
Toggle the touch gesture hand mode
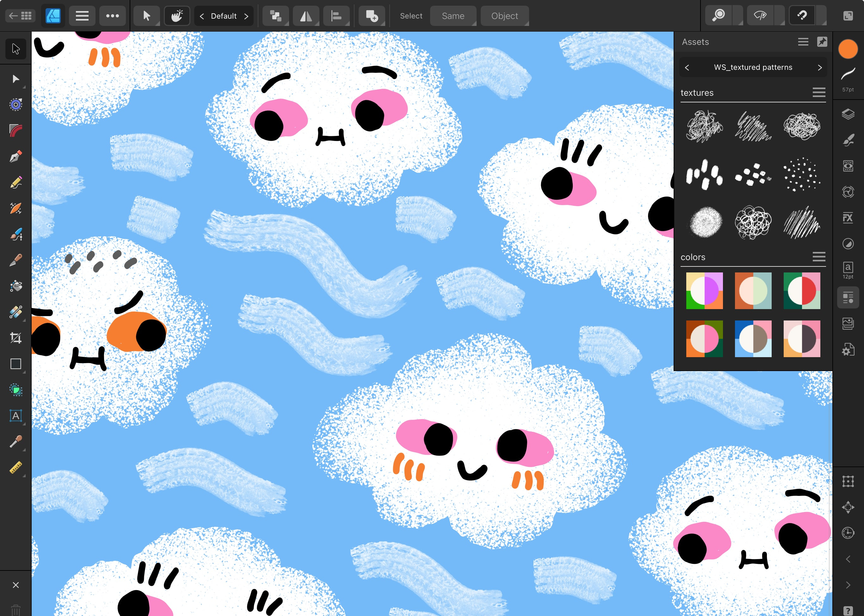pyautogui.click(x=177, y=15)
